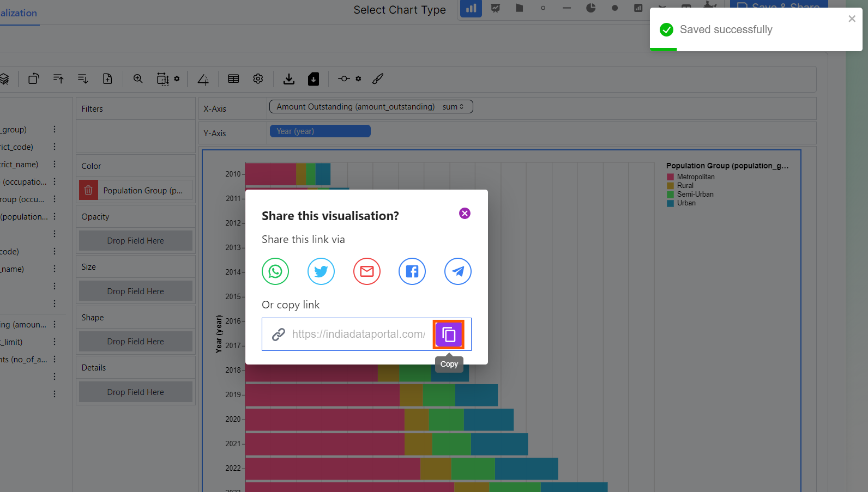Share the link by email
The width and height of the screenshot is (868, 492).
(x=366, y=271)
